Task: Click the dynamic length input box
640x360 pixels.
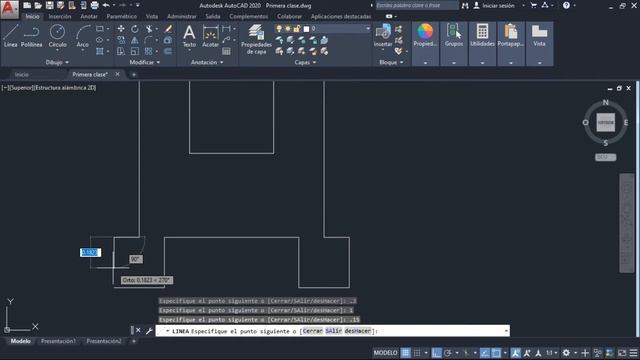Action: point(90,252)
